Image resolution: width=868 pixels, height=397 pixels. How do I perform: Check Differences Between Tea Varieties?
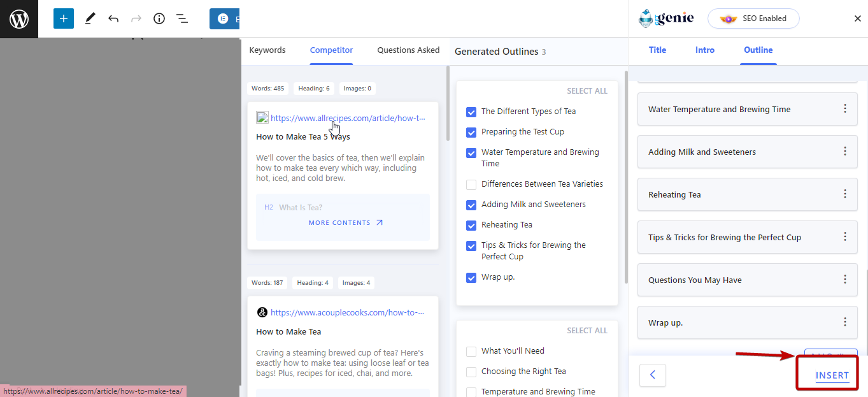click(x=471, y=185)
